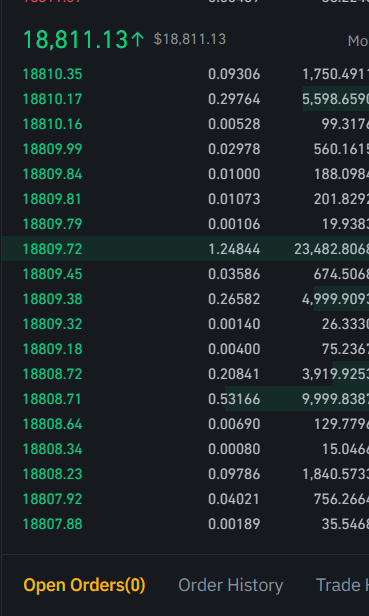Click the amount 0.53166
Screen dimensions: 369x616
[234, 399]
